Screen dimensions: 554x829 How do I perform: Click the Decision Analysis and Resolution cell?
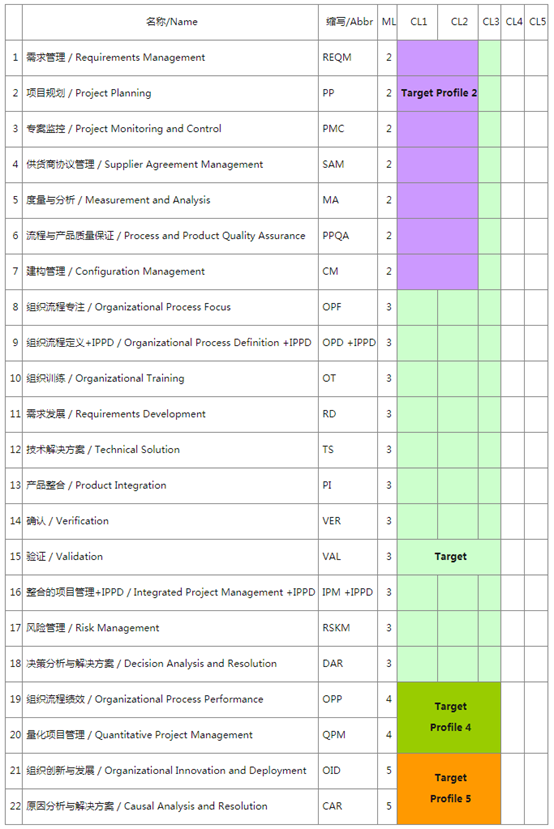pyautogui.click(x=170, y=664)
